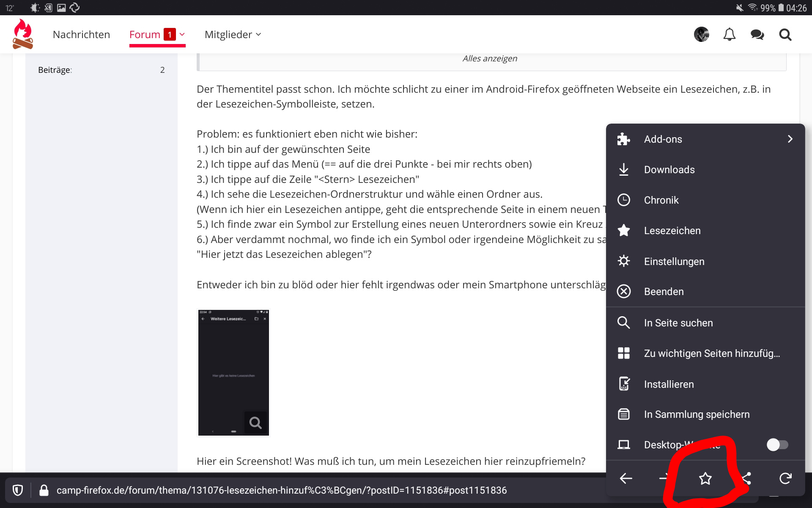This screenshot has height=508, width=812.
Task: Open Einstellungen from the menu
Action: (674, 261)
